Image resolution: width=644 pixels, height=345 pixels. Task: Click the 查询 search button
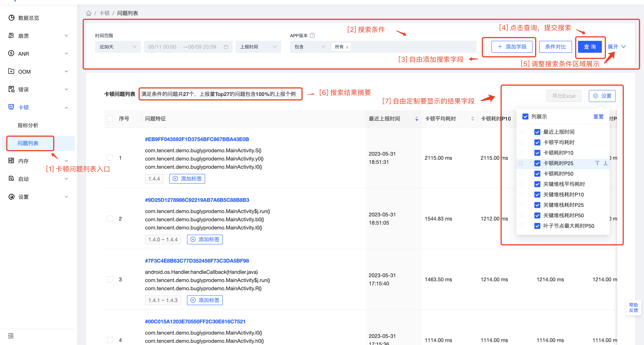590,47
